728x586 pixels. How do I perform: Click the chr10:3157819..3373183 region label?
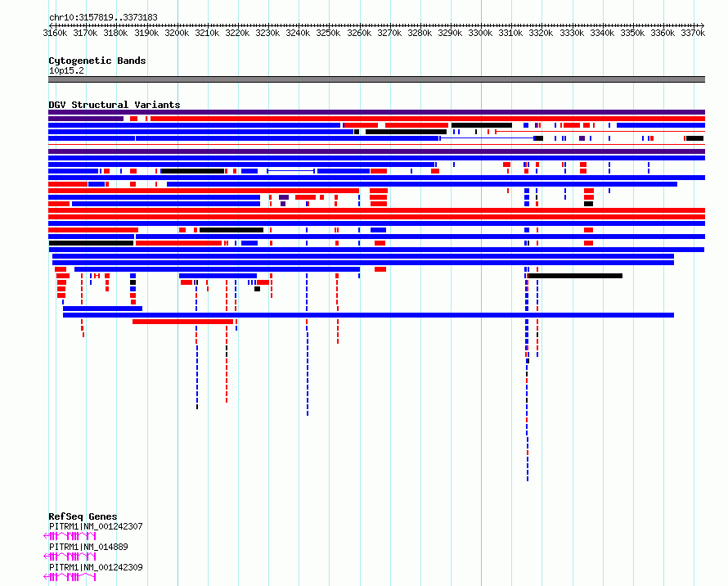[103, 18]
